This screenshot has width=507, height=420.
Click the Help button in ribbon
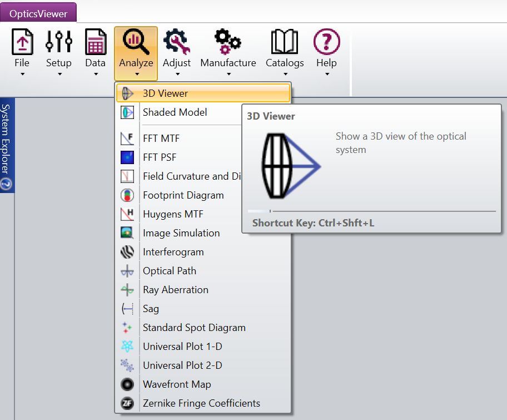click(x=326, y=53)
